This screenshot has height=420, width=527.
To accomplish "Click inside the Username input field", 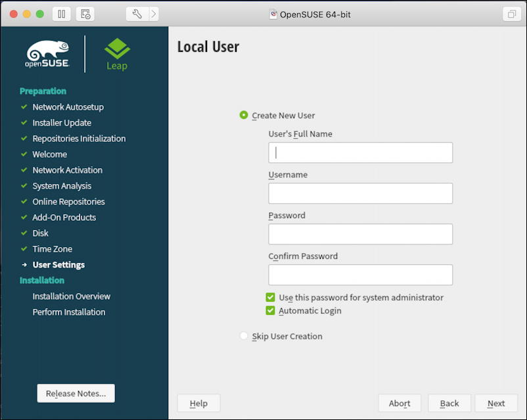I will coord(360,193).
